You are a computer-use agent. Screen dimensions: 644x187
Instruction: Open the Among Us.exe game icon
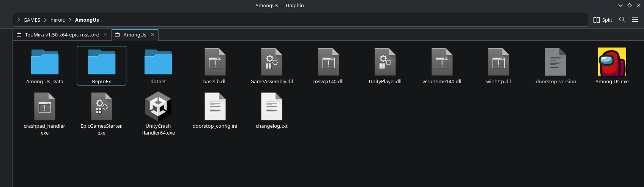click(612, 62)
